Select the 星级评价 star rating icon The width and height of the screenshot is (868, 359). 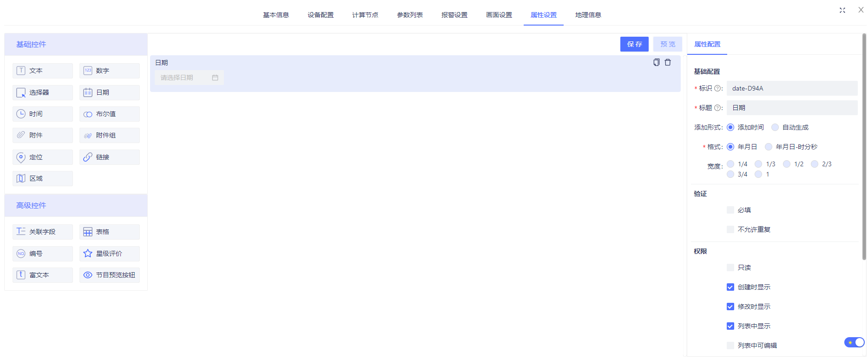tap(88, 253)
